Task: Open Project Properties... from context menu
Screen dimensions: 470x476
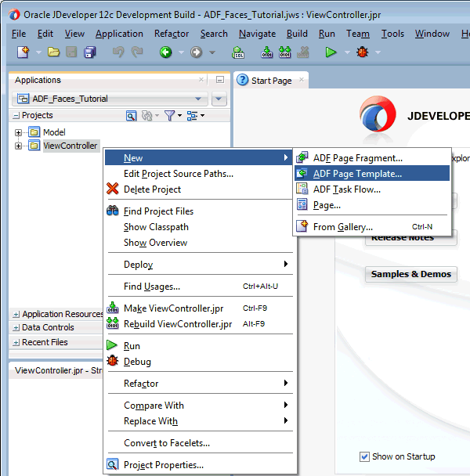Action: [199, 465]
